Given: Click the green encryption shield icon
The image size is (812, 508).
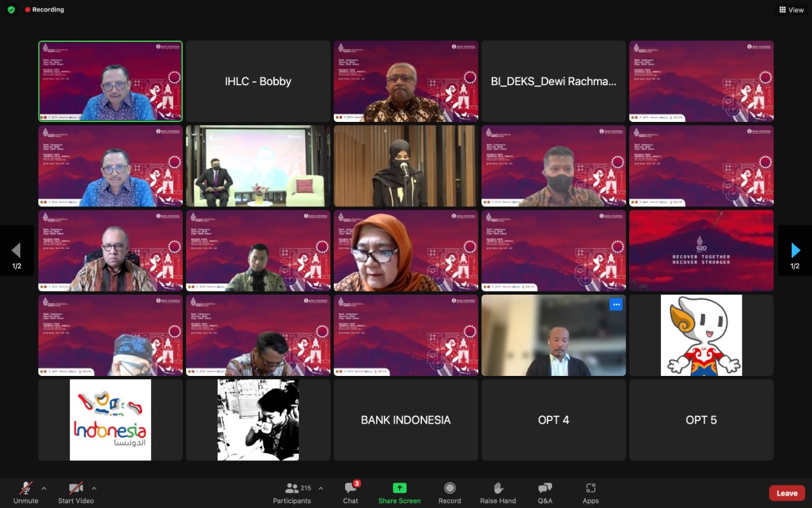Looking at the screenshot, I should click(11, 10).
